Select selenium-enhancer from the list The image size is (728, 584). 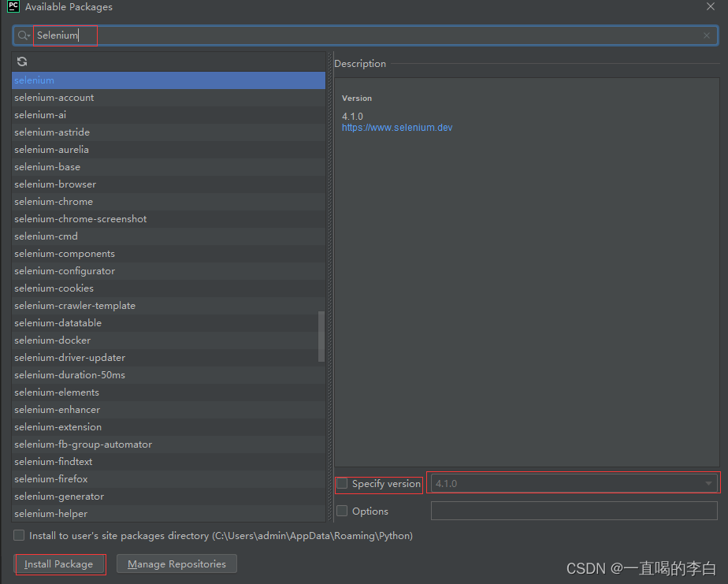[169, 410]
